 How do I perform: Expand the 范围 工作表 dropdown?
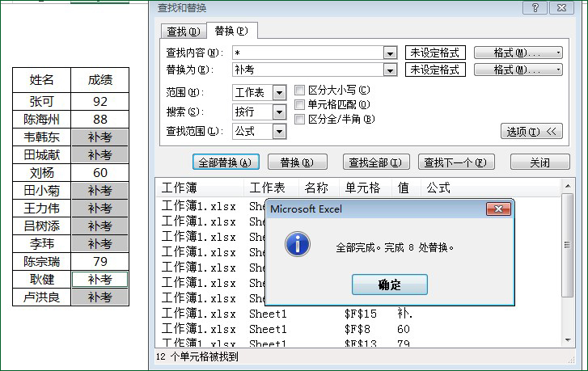point(279,93)
